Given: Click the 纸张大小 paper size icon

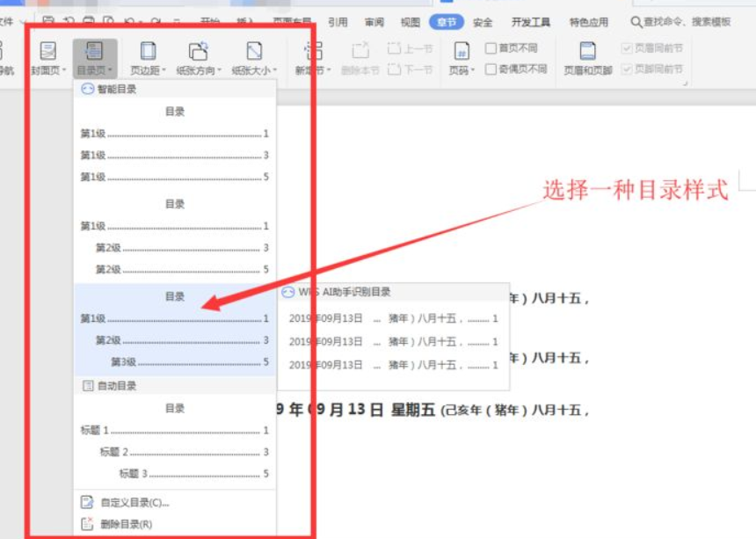Looking at the screenshot, I should 253,53.
